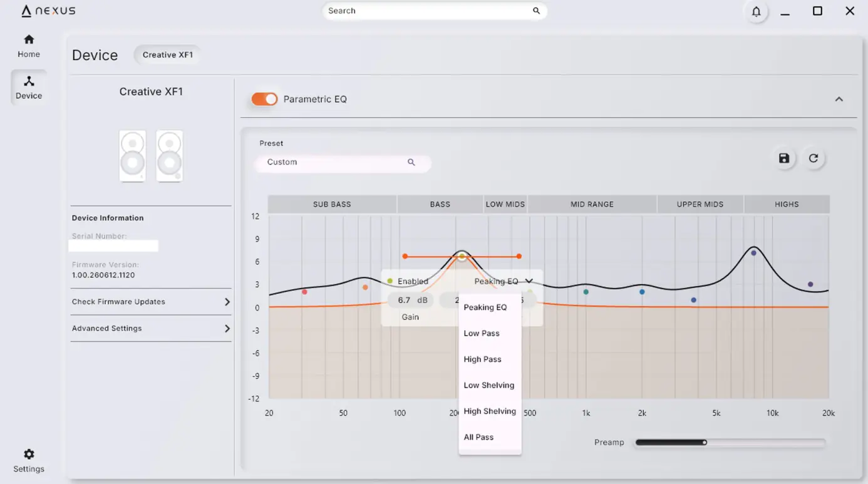Viewport: 868px width, 484px height.
Task: Open the Home page from the sidebar
Action: 29,46
